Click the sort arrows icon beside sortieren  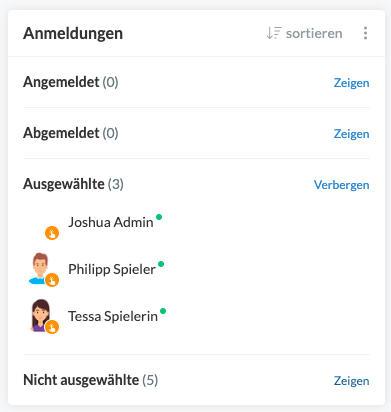(x=274, y=33)
